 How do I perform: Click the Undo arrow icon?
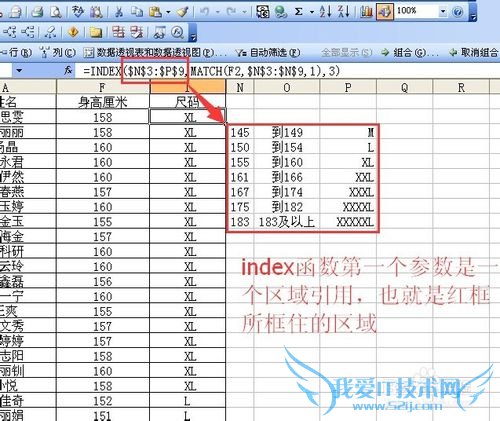[205, 12]
